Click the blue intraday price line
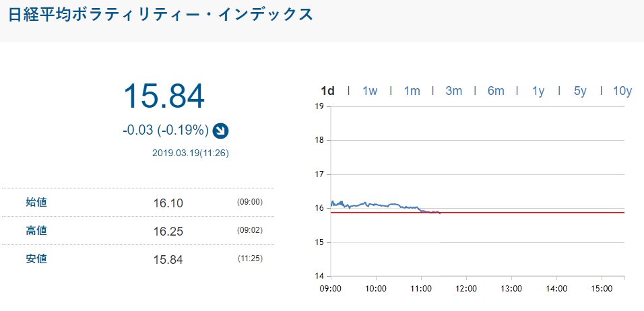 click(377, 204)
